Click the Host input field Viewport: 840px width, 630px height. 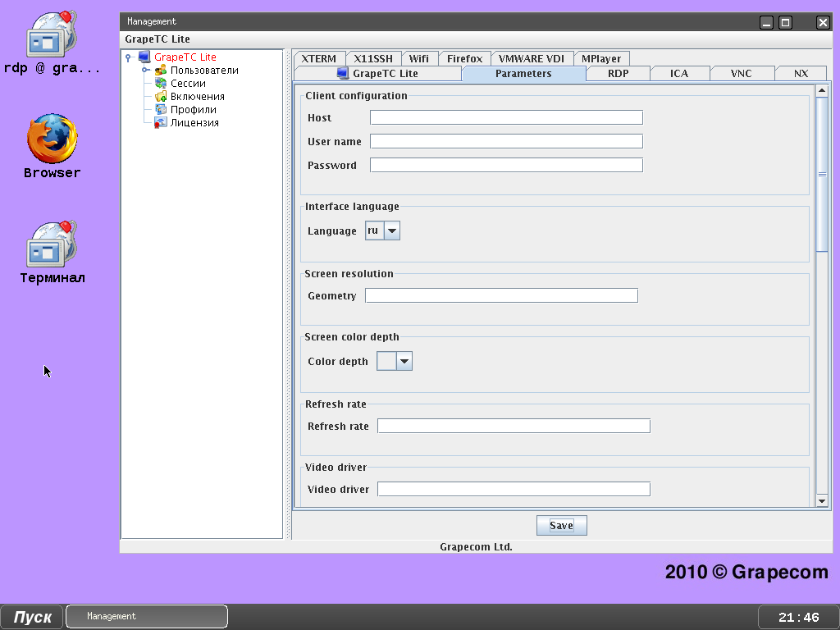(506, 117)
